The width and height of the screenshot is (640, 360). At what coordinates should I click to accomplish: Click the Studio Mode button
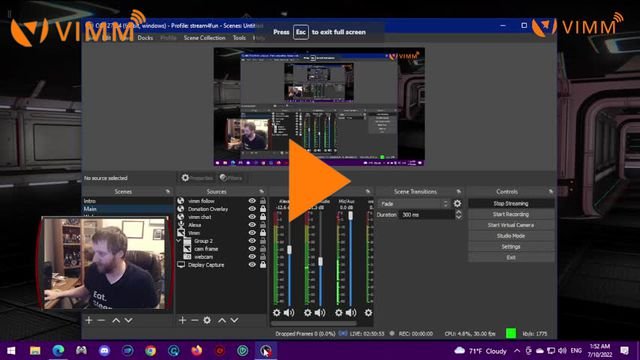[511, 236]
